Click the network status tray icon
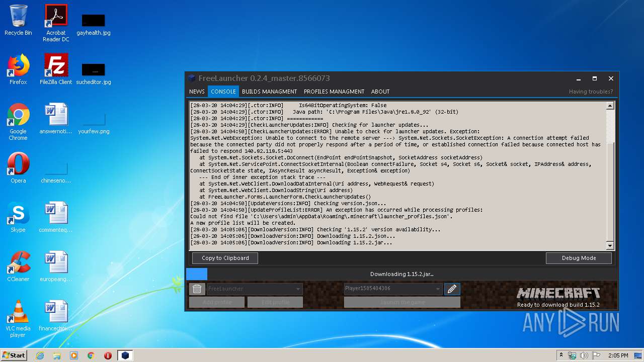 coord(572,355)
